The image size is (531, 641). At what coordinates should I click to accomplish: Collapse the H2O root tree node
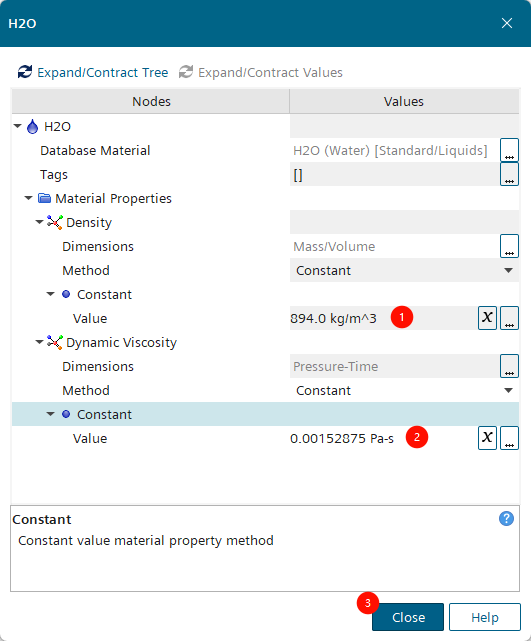point(18,126)
